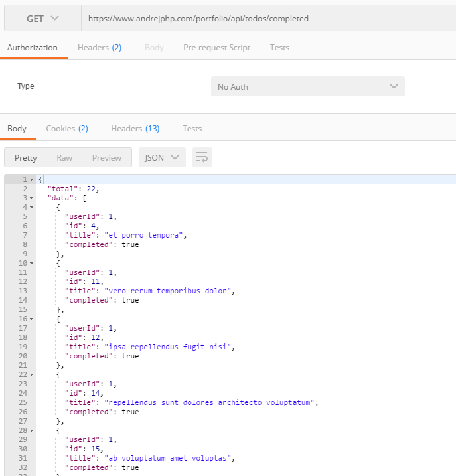Viewport: 456px width, 476px height.
Task: Open the GET method dropdown
Action: (x=42, y=19)
